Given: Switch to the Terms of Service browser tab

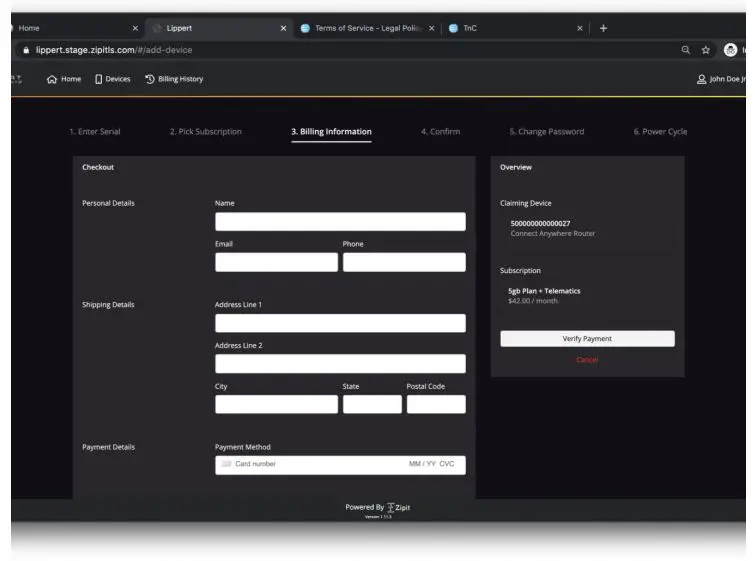Looking at the screenshot, I should point(367,28).
